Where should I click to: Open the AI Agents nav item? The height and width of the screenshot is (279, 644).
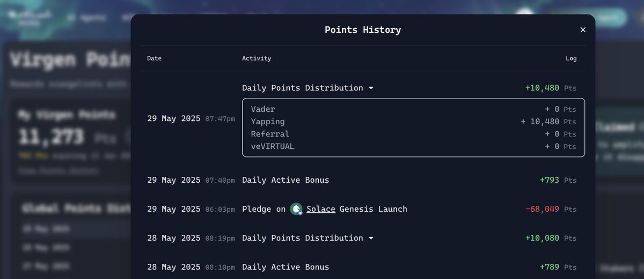pos(86,17)
